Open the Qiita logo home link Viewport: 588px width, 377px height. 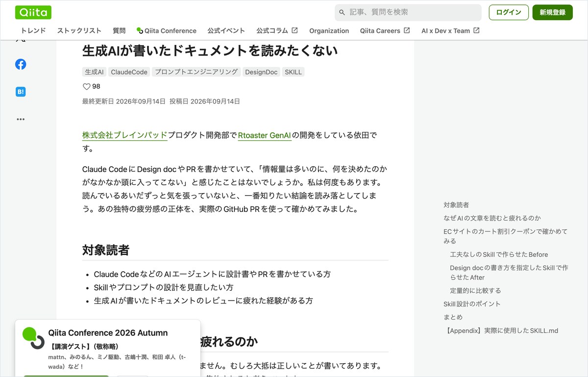[x=33, y=12]
